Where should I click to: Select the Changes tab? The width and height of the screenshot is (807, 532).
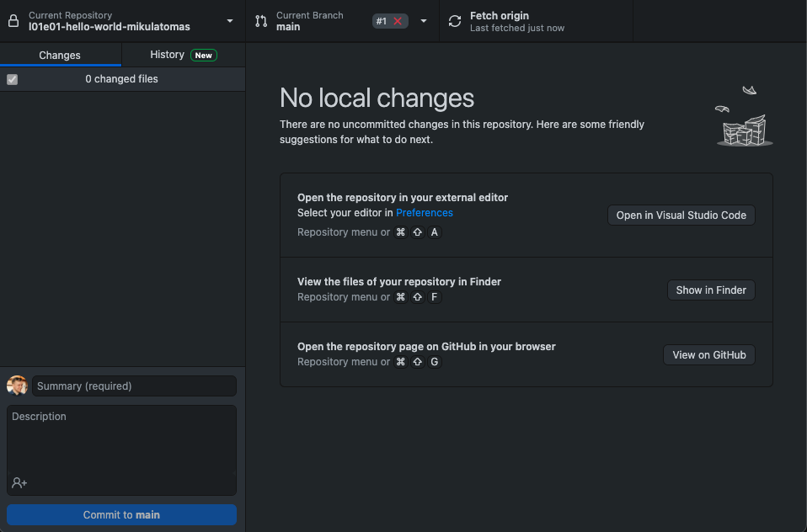(60, 55)
